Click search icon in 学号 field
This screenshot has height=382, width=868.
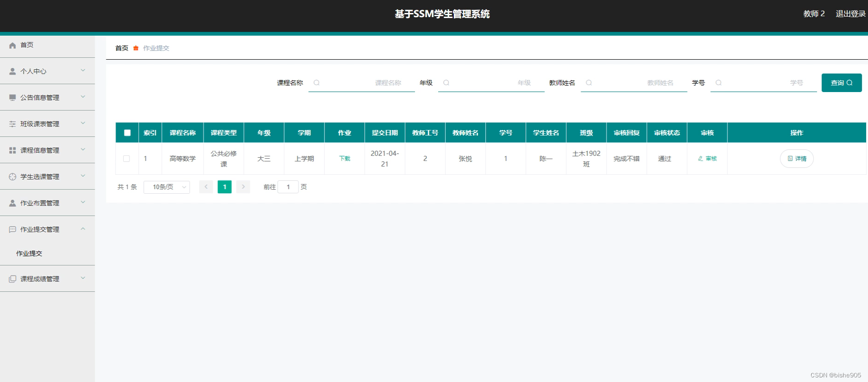tap(719, 83)
